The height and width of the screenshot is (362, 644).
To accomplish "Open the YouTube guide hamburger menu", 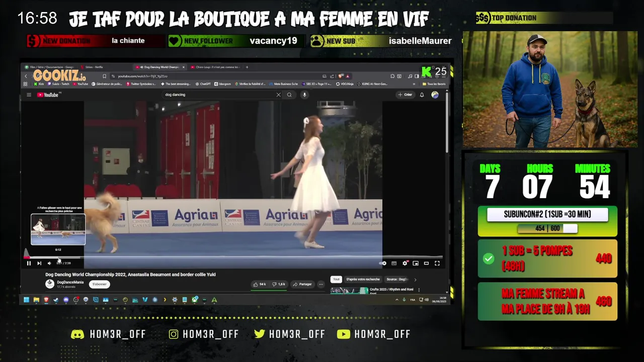I will [x=29, y=95].
